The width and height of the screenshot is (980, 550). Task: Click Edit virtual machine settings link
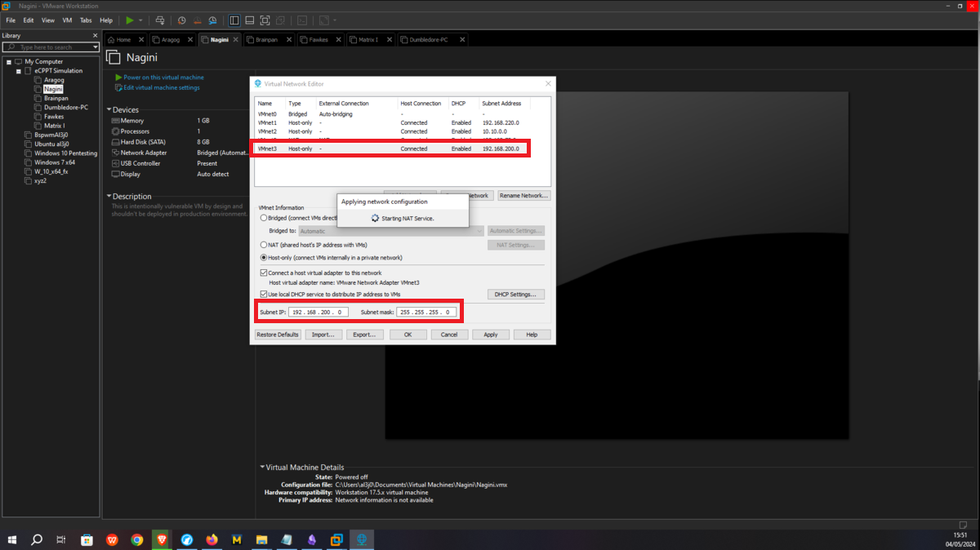tap(161, 87)
